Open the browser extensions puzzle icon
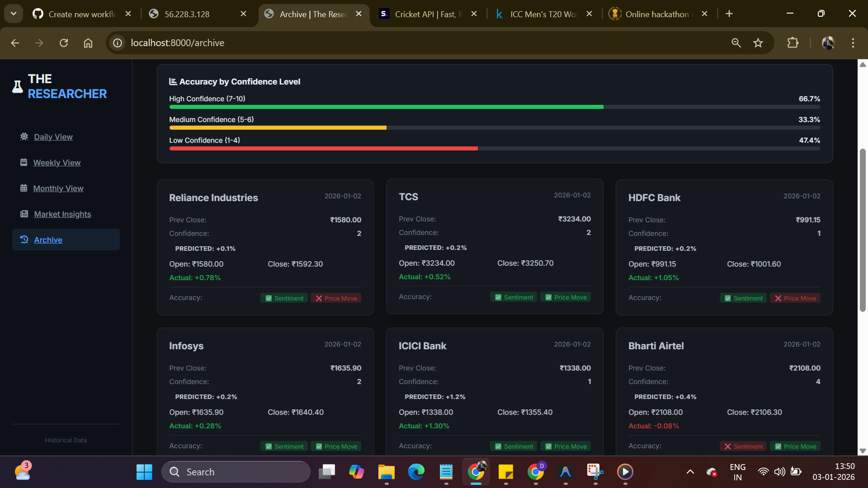 click(793, 43)
